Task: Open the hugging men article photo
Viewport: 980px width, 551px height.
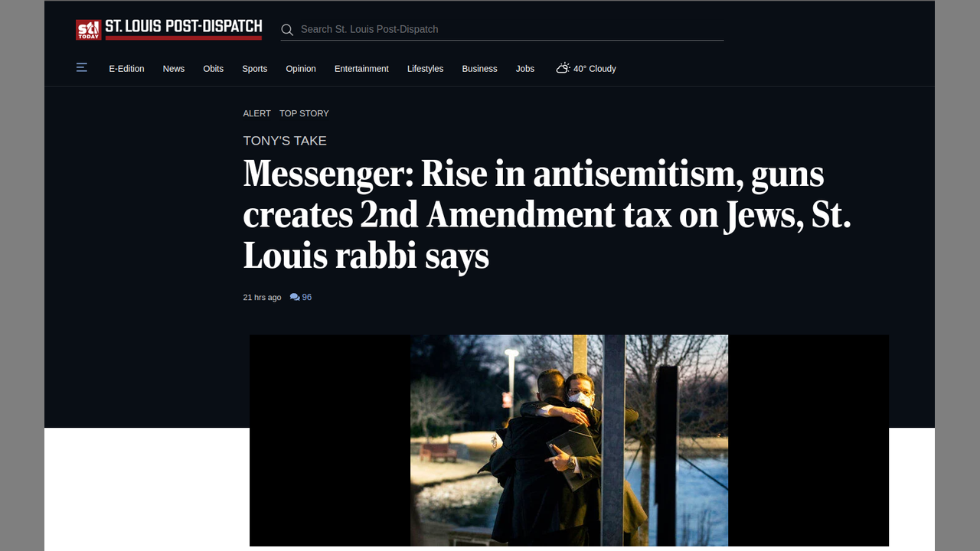Action: pyautogui.click(x=569, y=440)
